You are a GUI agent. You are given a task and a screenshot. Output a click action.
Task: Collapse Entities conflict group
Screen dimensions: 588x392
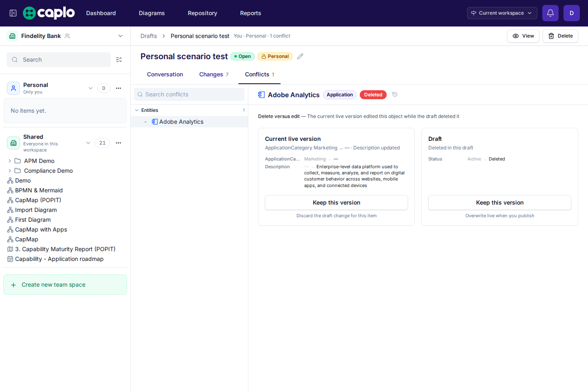137,110
